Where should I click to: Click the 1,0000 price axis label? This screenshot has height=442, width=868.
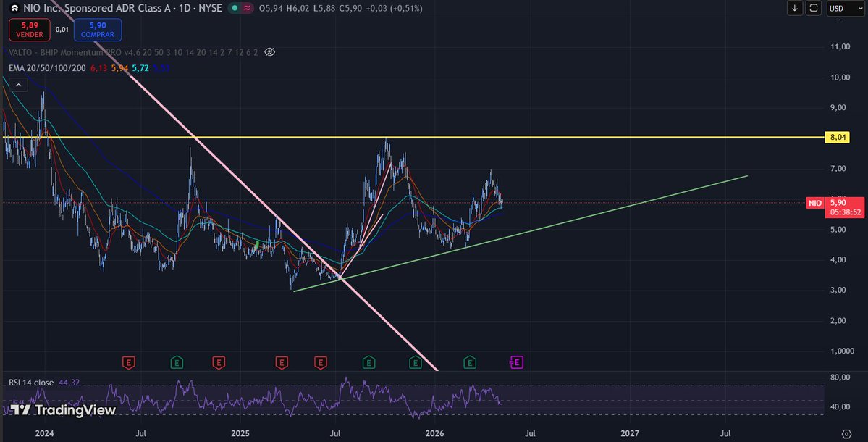click(843, 351)
